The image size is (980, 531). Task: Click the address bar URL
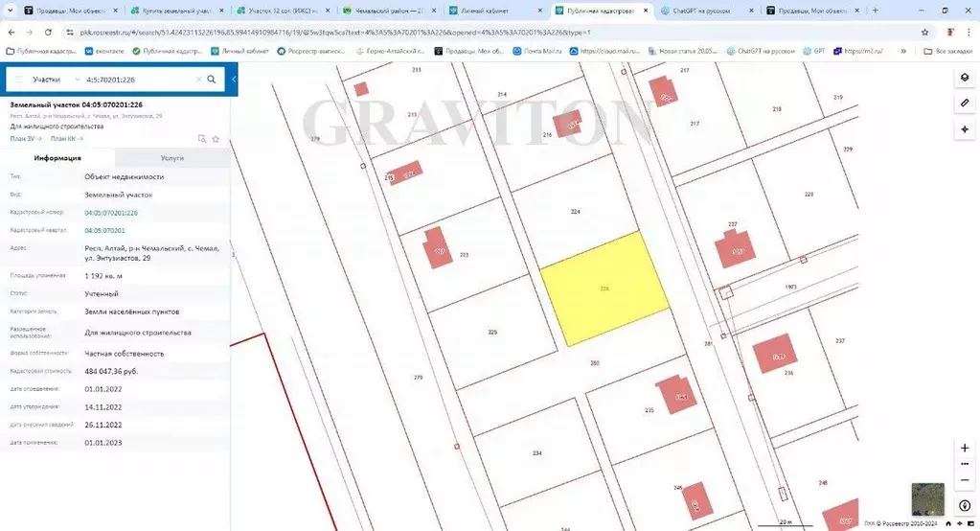335,32
